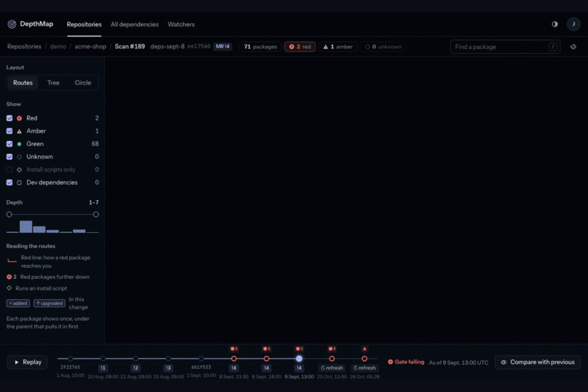This screenshot has width=588, height=392.
Task: Click the square icon beside Dev dependencies
Action: [19, 182]
